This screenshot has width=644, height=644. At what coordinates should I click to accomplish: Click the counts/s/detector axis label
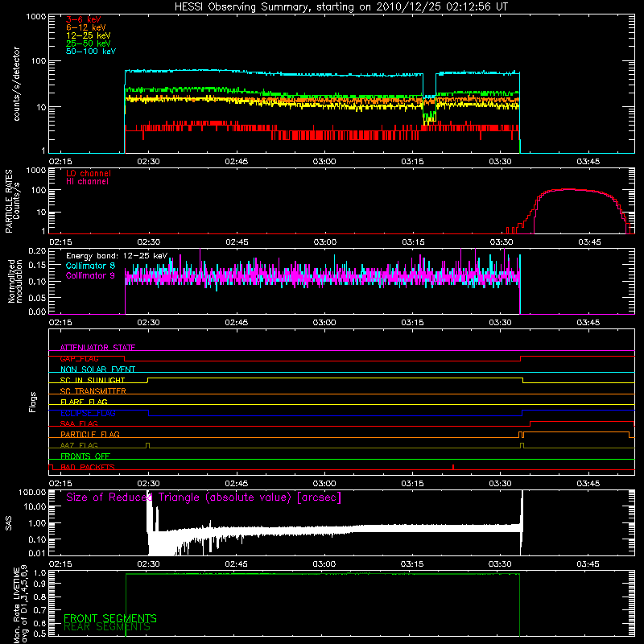pos(16,84)
